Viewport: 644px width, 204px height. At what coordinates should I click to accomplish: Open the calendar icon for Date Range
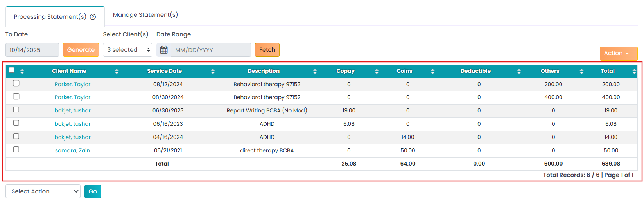(x=164, y=50)
